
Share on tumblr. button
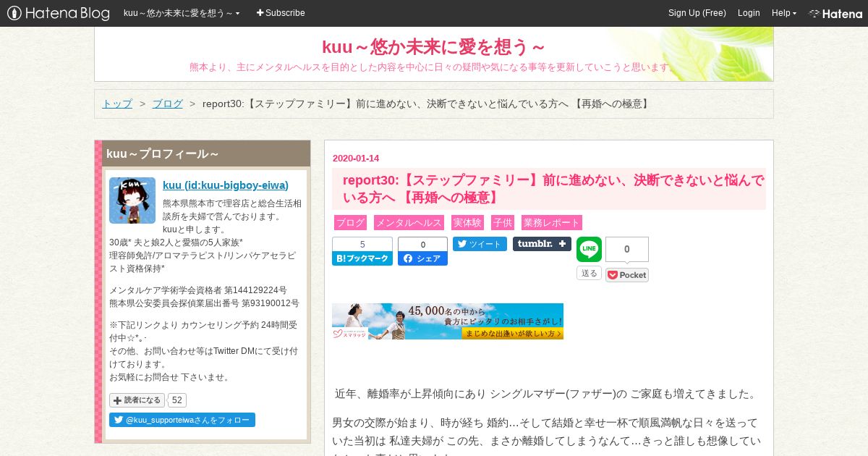542,244
